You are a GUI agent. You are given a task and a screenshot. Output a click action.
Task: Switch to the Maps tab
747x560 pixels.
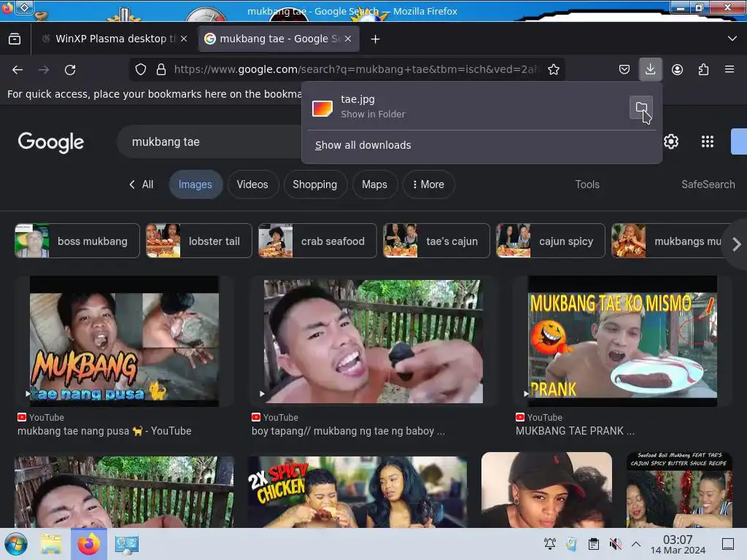[x=374, y=184]
